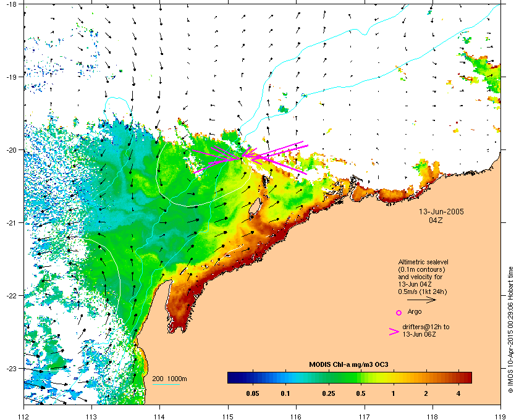Click the '13-Jun 06Z' drifter legend line

point(419,334)
